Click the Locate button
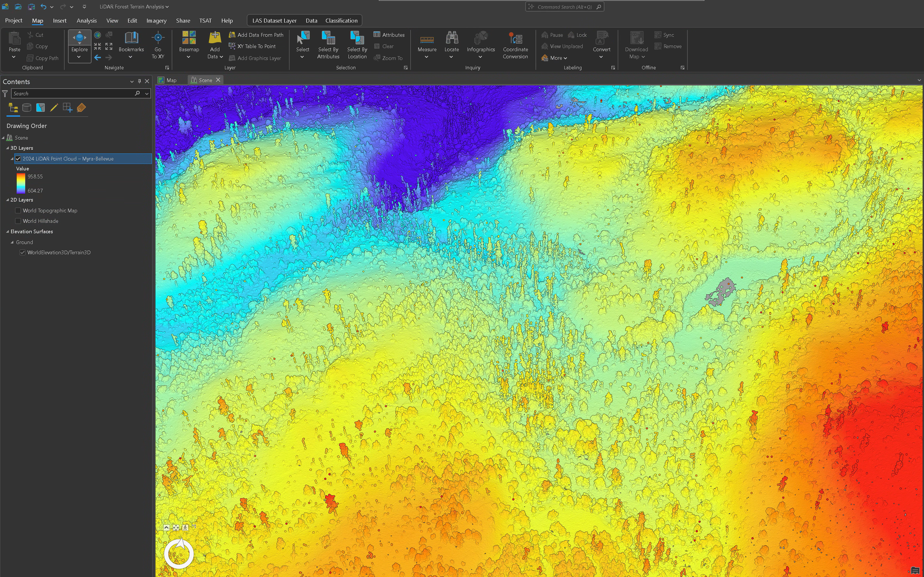924x577 pixels. pos(452,45)
